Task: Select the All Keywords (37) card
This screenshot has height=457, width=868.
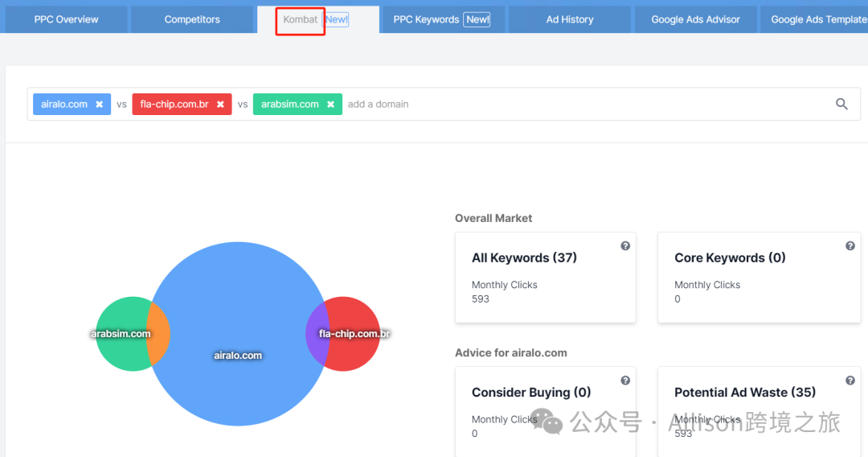Action: coord(545,278)
